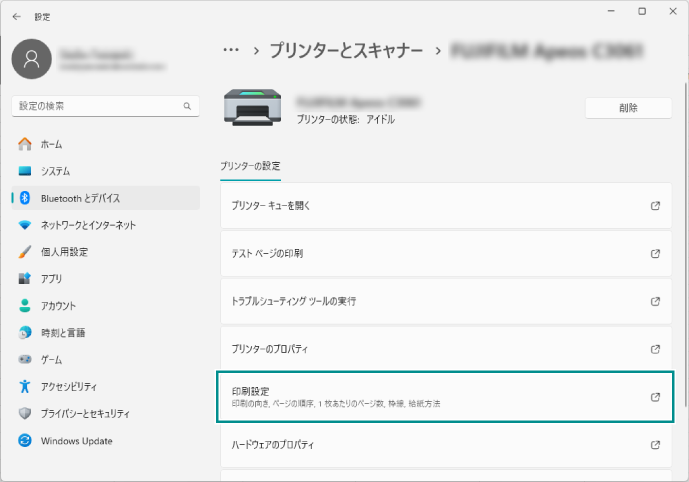Click external link icon for テスト ページの印刷
This screenshot has height=482, width=689.
point(655,254)
